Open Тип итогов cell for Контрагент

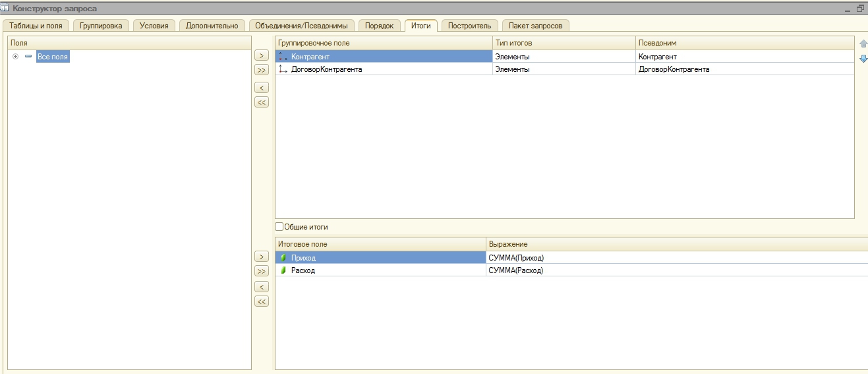564,57
